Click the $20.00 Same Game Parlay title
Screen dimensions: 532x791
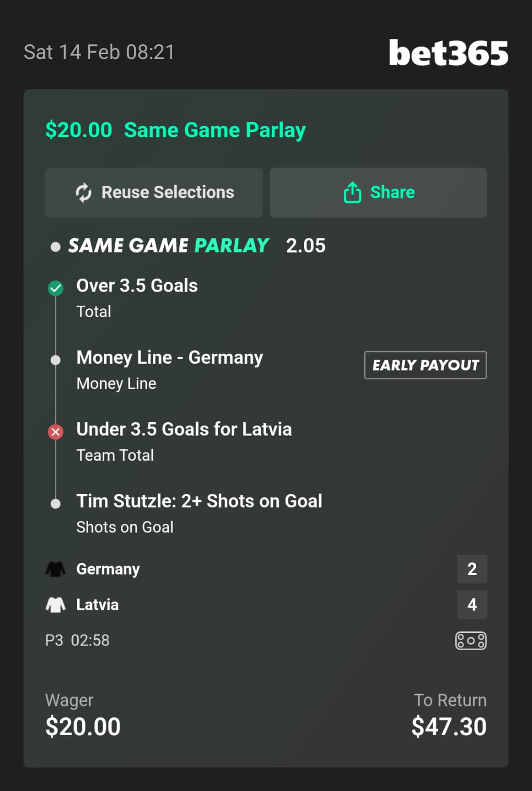175,130
